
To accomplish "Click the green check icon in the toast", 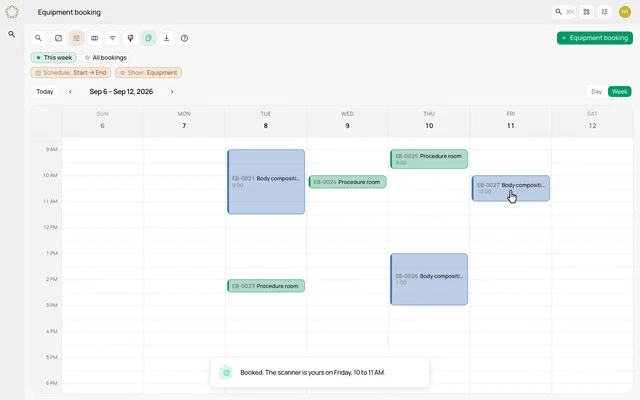I will pyautogui.click(x=226, y=372).
